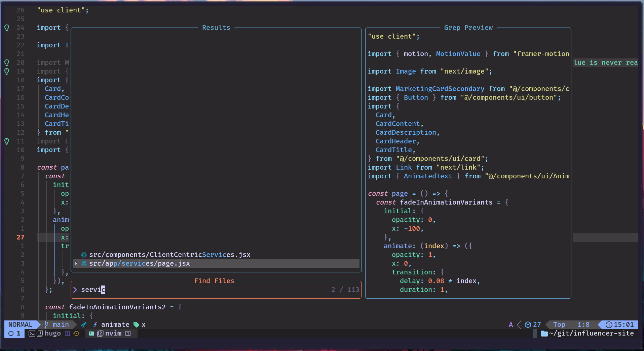Click the clock icon next to 15:01
644x351 pixels.
pyautogui.click(x=609, y=324)
